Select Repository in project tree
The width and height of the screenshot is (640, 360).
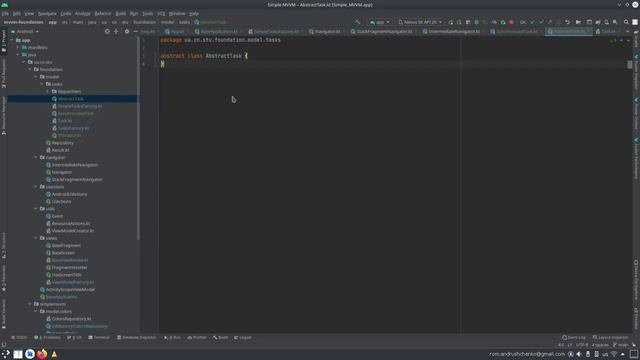62,143
